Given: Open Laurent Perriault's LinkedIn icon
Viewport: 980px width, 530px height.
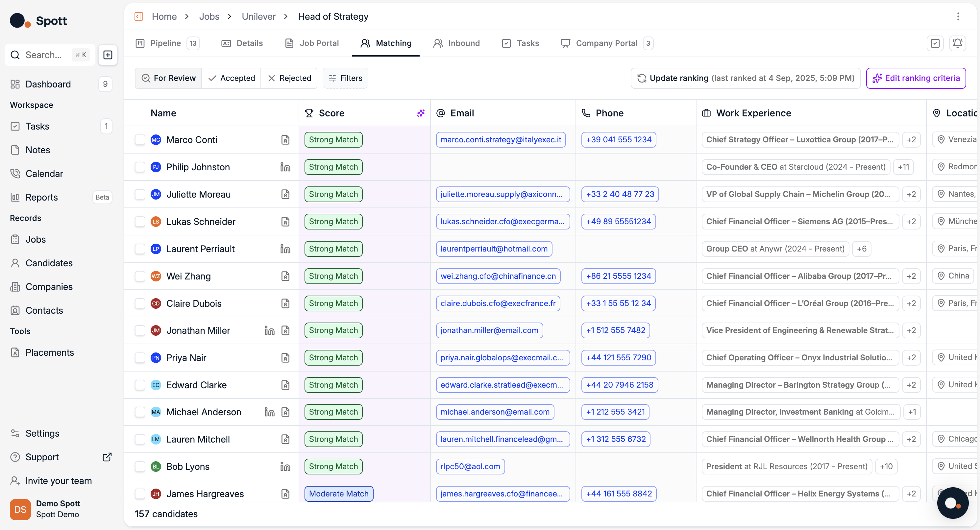Looking at the screenshot, I should (285, 249).
